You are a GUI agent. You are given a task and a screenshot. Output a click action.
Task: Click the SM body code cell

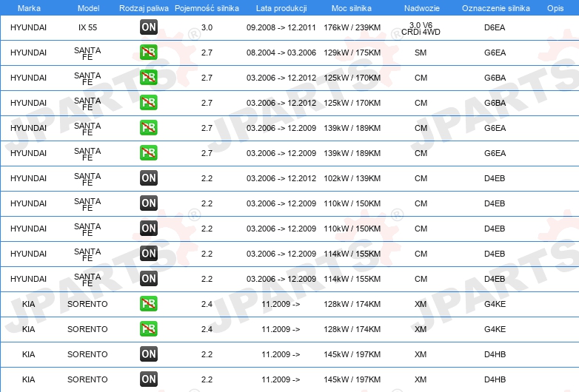click(421, 53)
